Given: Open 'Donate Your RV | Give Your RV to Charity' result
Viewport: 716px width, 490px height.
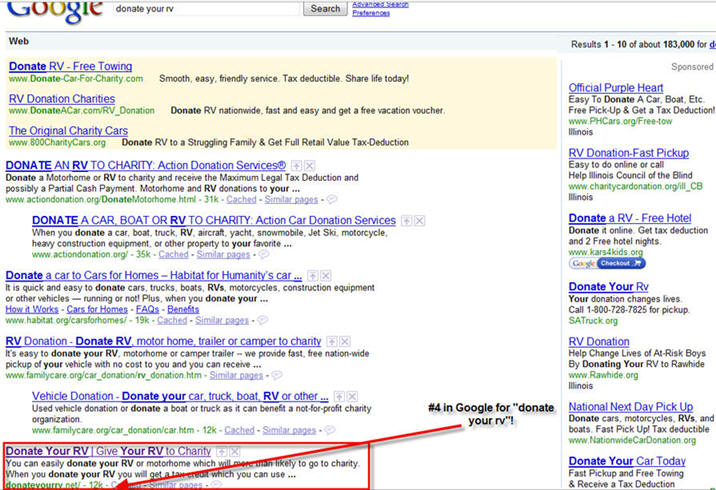Looking at the screenshot, I should click(x=108, y=451).
